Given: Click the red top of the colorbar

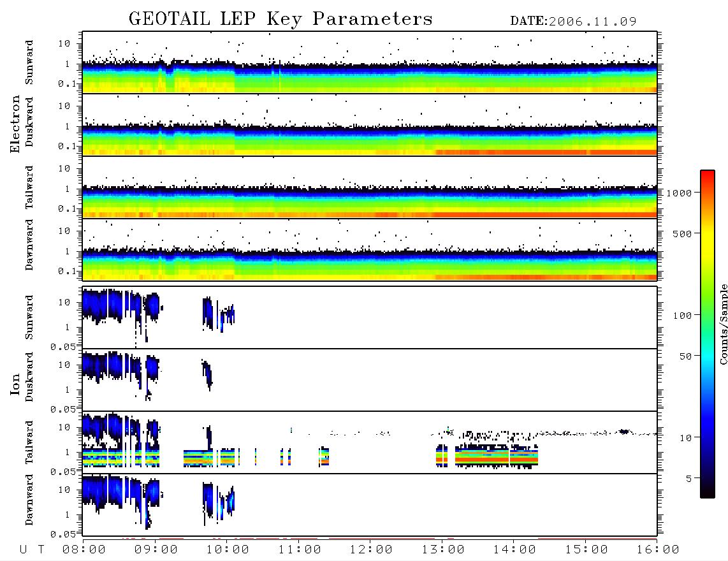Looking at the screenshot, I should click(708, 177).
